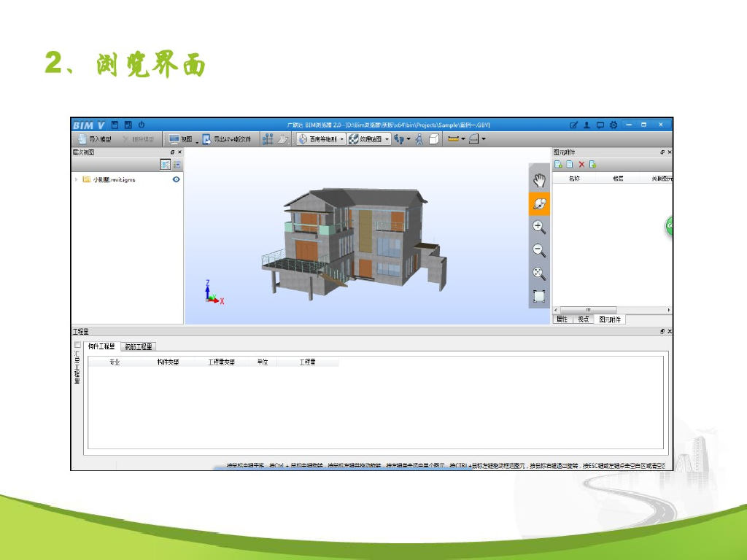This screenshot has width=747, height=560.
Task: Click the 构件类型 column header
Action: pos(168,362)
